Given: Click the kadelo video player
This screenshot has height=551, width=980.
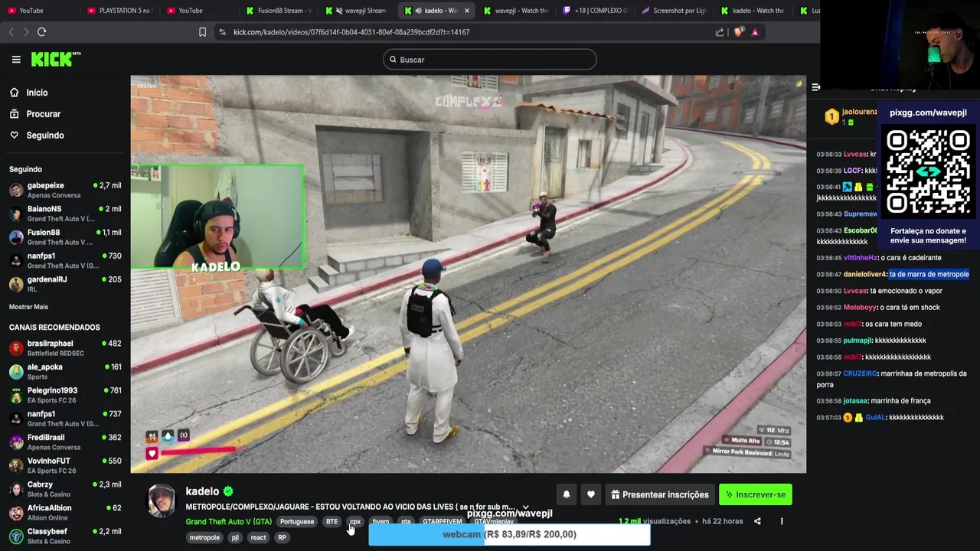Looking at the screenshot, I should pyautogui.click(x=469, y=275).
